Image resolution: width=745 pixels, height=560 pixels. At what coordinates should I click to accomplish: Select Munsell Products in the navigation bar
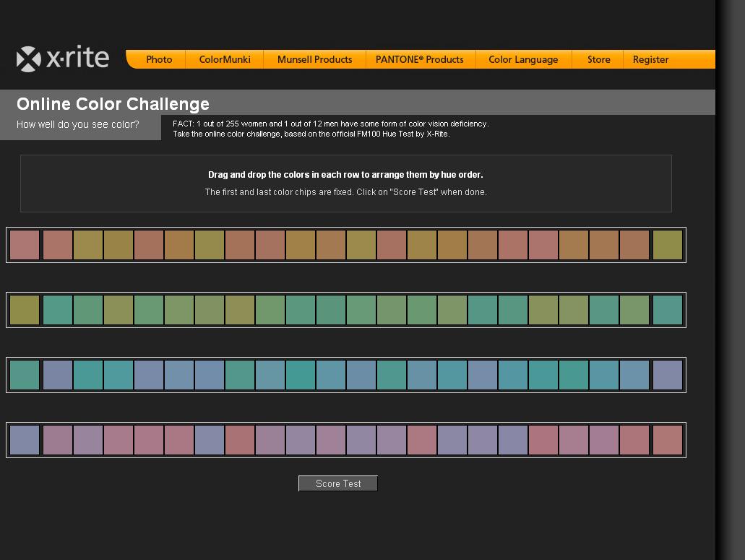pyautogui.click(x=314, y=60)
